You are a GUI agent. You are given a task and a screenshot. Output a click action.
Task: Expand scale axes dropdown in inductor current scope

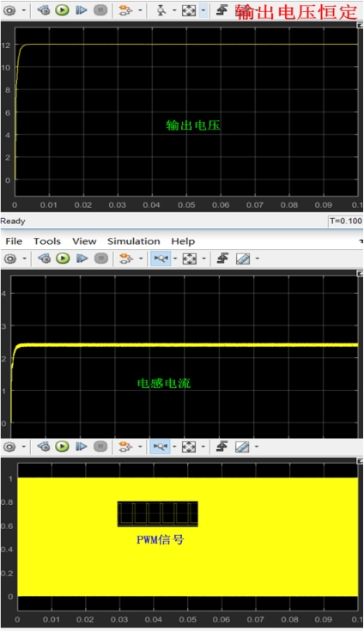coord(203,258)
